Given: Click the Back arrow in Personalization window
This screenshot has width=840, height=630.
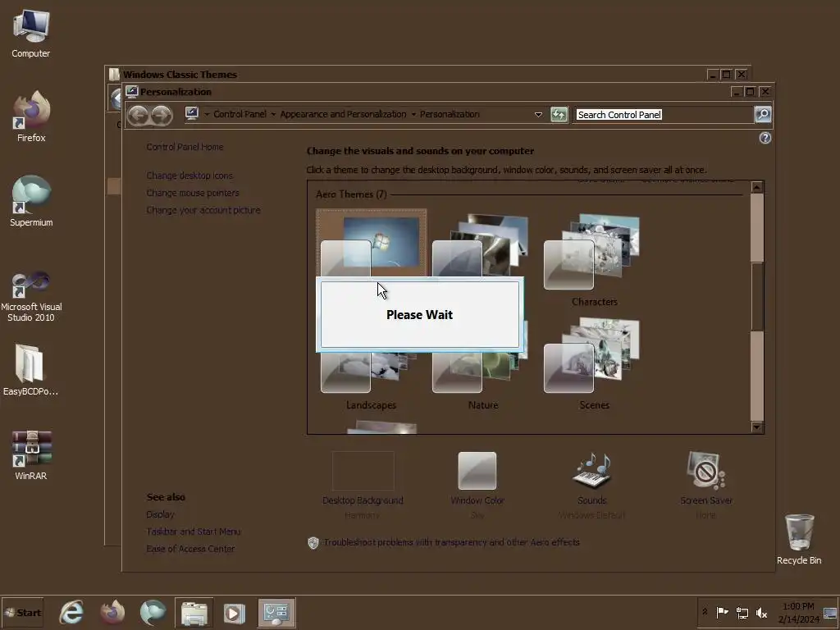Looking at the screenshot, I should coord(138,115).
